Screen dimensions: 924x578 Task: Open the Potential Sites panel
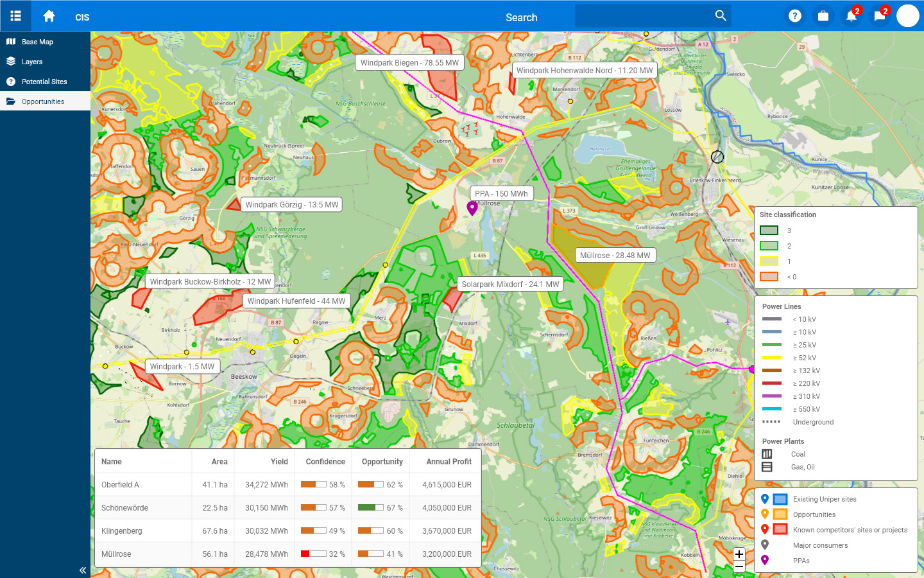point(45,82)
